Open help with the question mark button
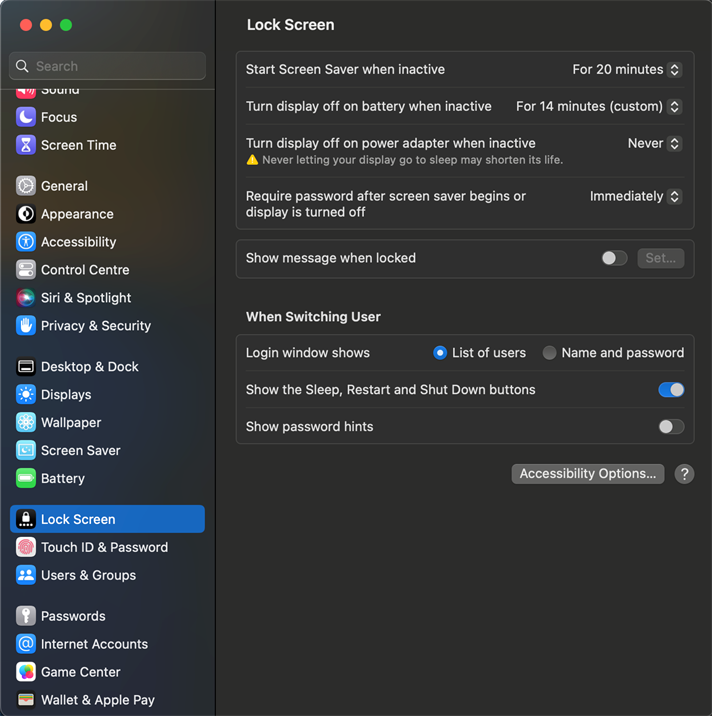The height and width of the screenshot is (716, 712). pyautogui.click(x=684, y=474)
